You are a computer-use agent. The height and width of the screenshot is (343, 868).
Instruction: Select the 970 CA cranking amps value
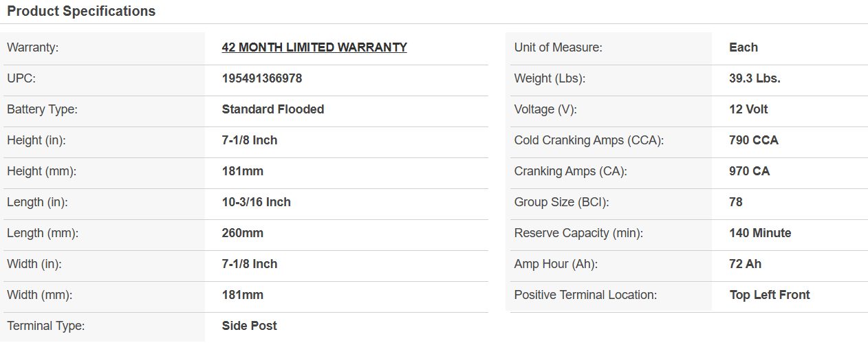pyautogui.click(x=750, y=171)
